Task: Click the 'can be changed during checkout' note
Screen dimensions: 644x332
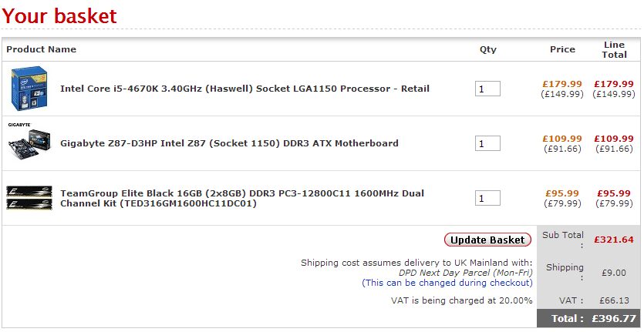Action: point(447,283)
